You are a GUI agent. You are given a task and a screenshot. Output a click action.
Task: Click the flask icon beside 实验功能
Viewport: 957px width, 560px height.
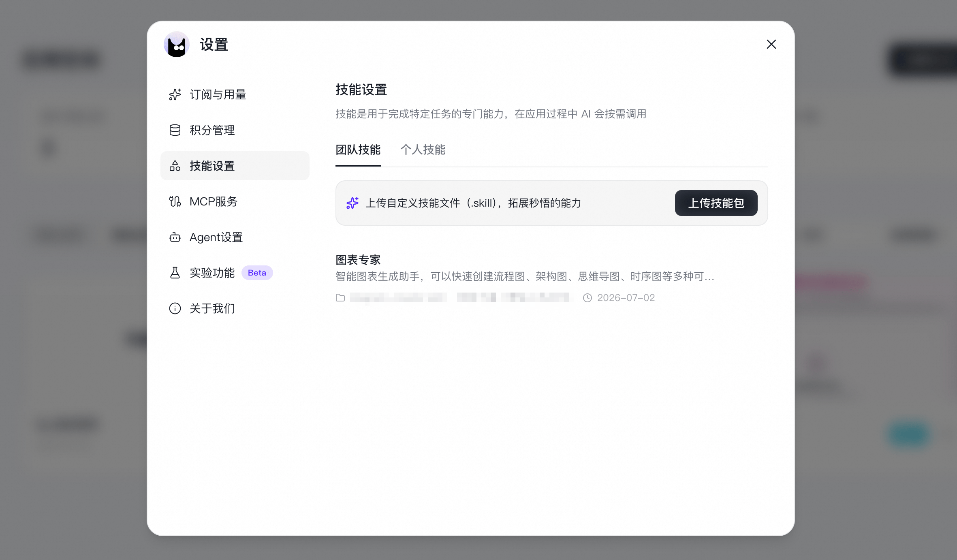coord(175,273)
